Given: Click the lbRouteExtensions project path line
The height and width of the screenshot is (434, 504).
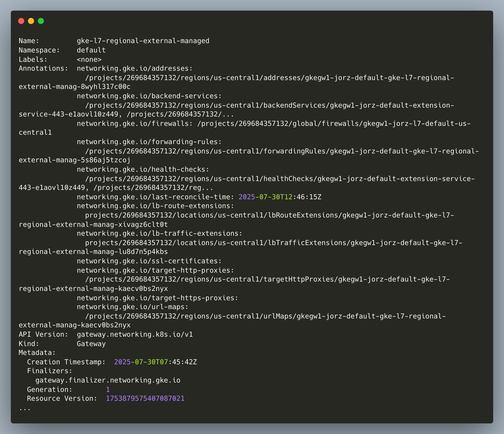Looking at the screenshot, I should (269, 215).
